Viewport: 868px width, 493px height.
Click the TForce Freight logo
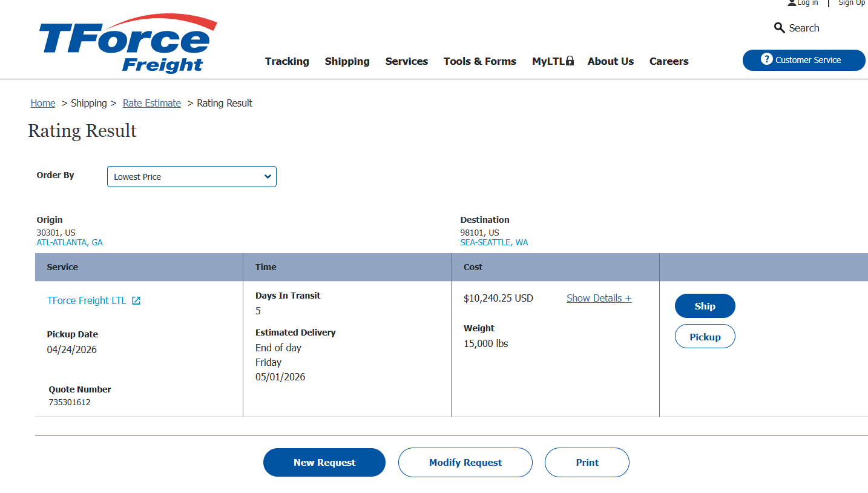(x=127, y=44)
